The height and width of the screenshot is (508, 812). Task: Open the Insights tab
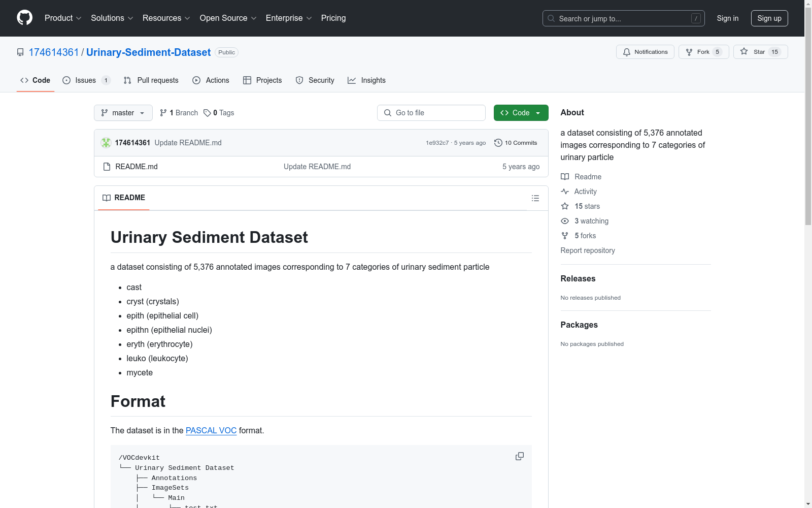366,80
